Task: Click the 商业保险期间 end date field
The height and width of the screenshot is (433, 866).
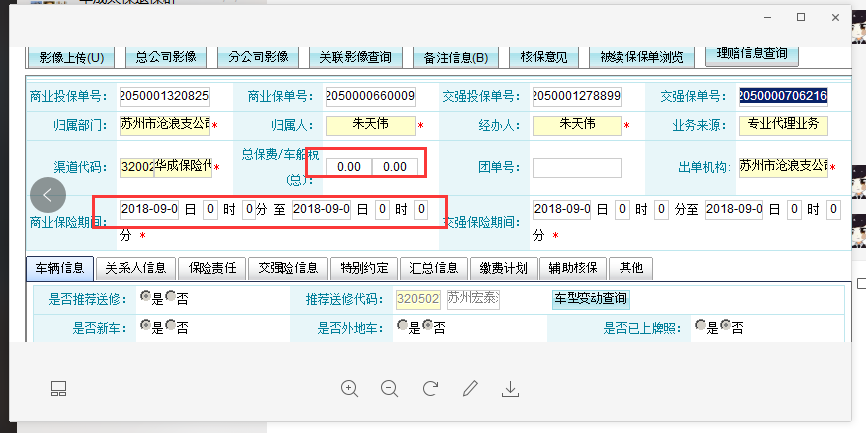Action: click(321, 209)
